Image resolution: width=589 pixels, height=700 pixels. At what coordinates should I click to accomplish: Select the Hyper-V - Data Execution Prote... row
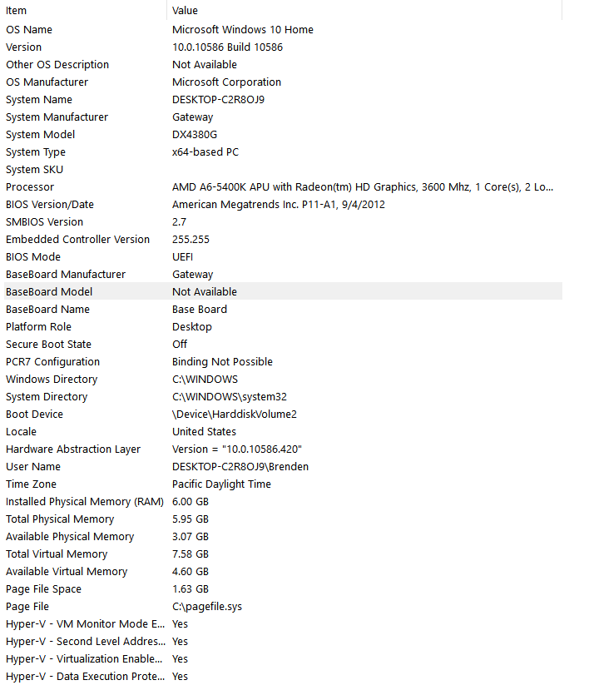(x=283, y=677)
